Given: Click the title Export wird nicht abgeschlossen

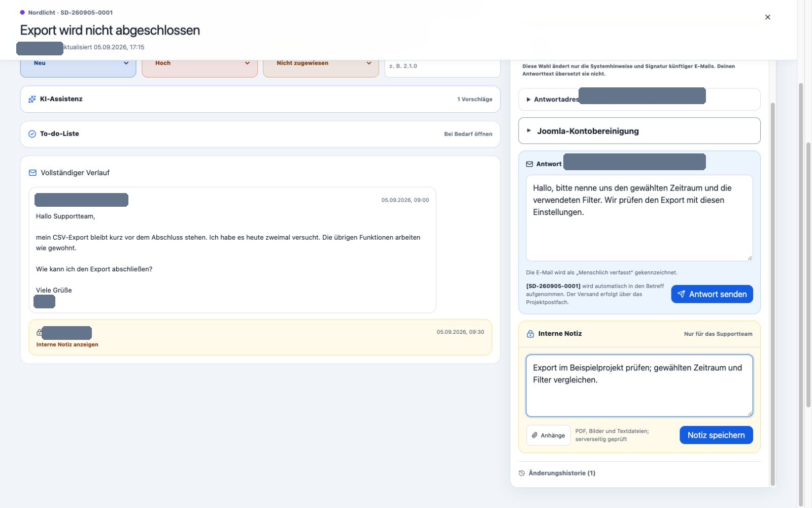Looking at the screenshot, I should pos(110,30).
